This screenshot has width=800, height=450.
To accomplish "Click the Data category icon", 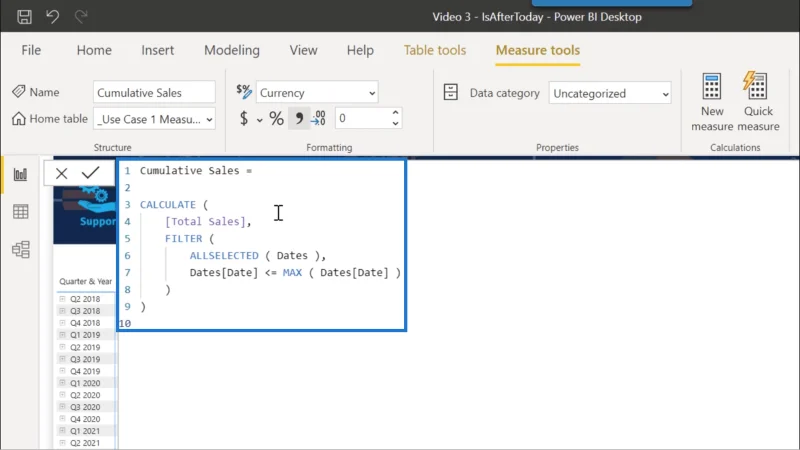I will (x=451, y=92).
